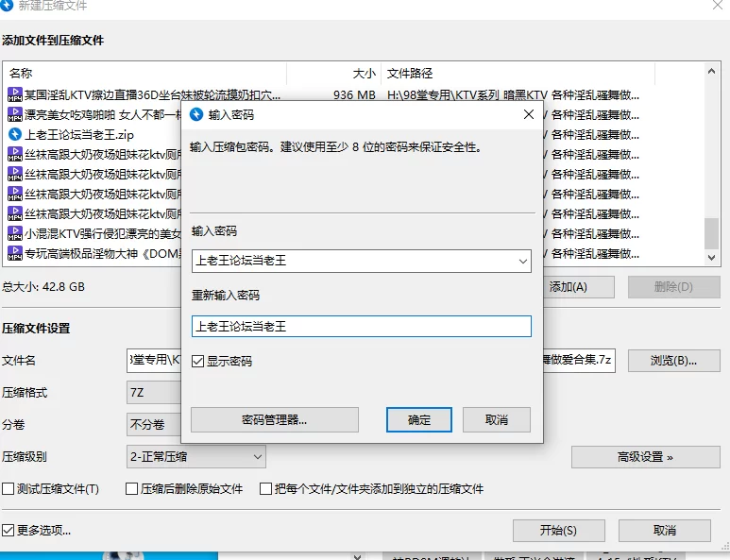Image resolution: width=730 pixels, height=560 pixels.
Task: Open the 密码管理器... button
Action: (x=275, y=420)
